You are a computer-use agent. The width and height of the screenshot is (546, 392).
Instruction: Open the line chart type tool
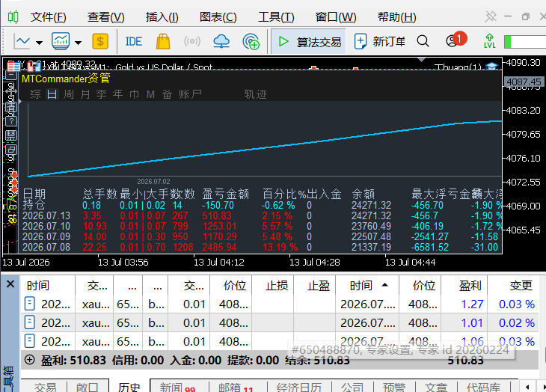pos(22,42)
